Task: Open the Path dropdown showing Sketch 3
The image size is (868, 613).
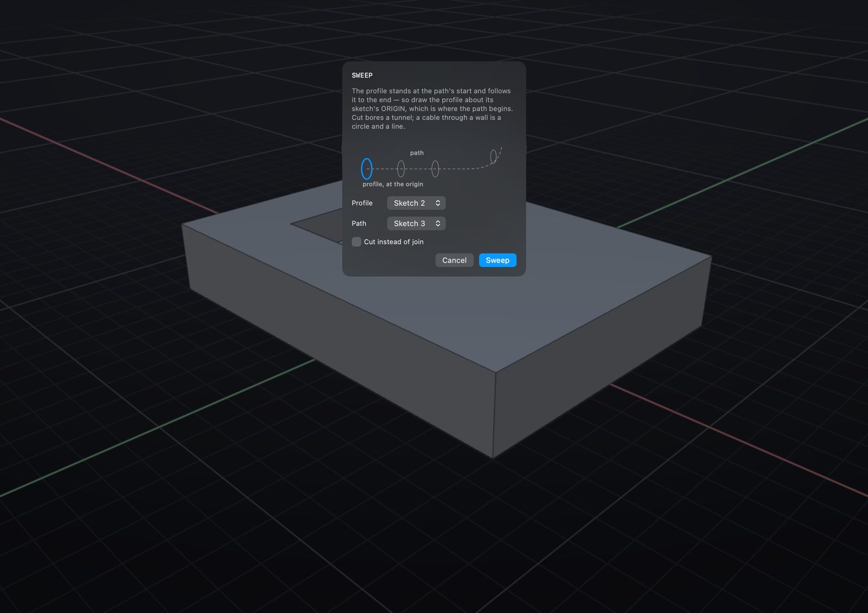Action: click(x=416, y=224)
